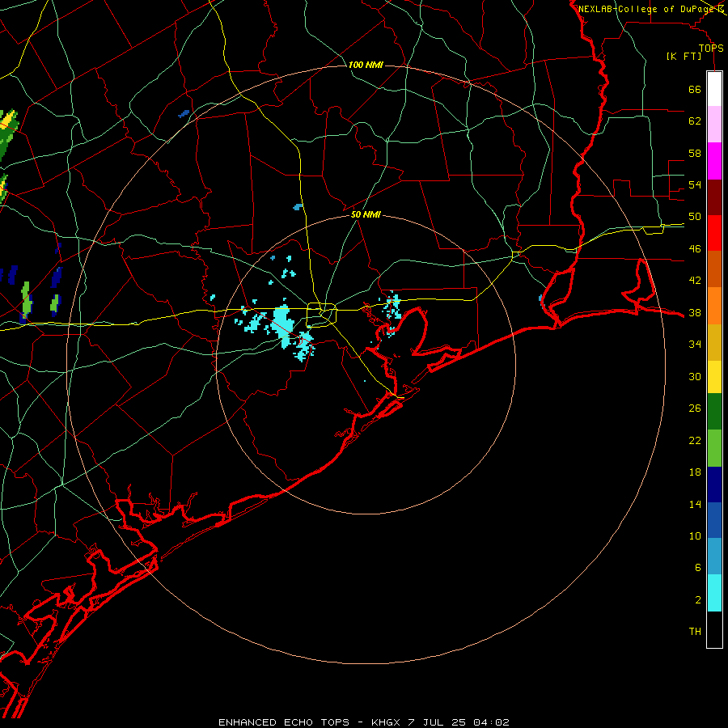Click the "34" legend value
The width and height of the screenshot is (728, 728).
click(695, 345)
